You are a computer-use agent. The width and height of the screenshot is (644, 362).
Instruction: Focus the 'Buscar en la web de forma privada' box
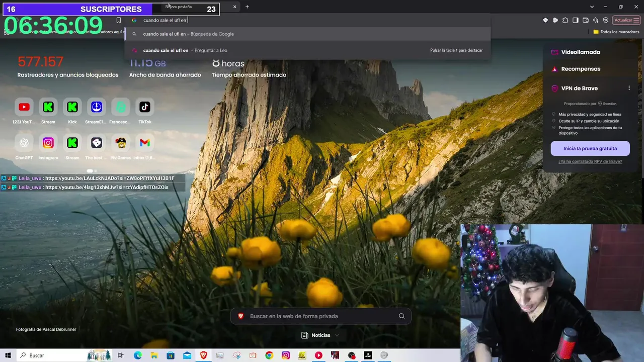coord(321,316)
